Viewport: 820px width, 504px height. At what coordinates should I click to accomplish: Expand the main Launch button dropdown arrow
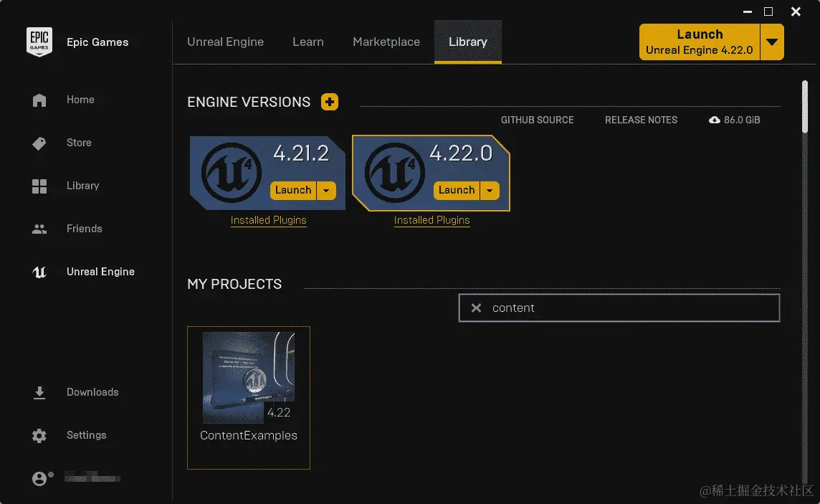click(772, 42)
